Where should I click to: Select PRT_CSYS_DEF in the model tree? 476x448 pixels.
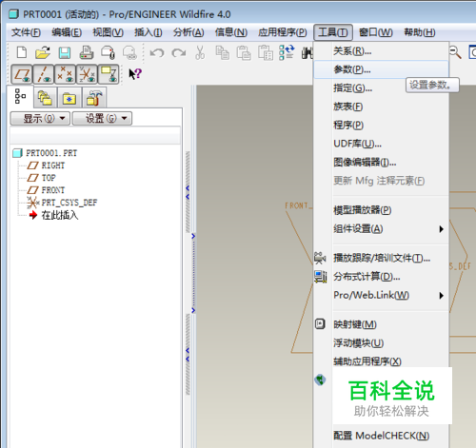coord(69,203)
